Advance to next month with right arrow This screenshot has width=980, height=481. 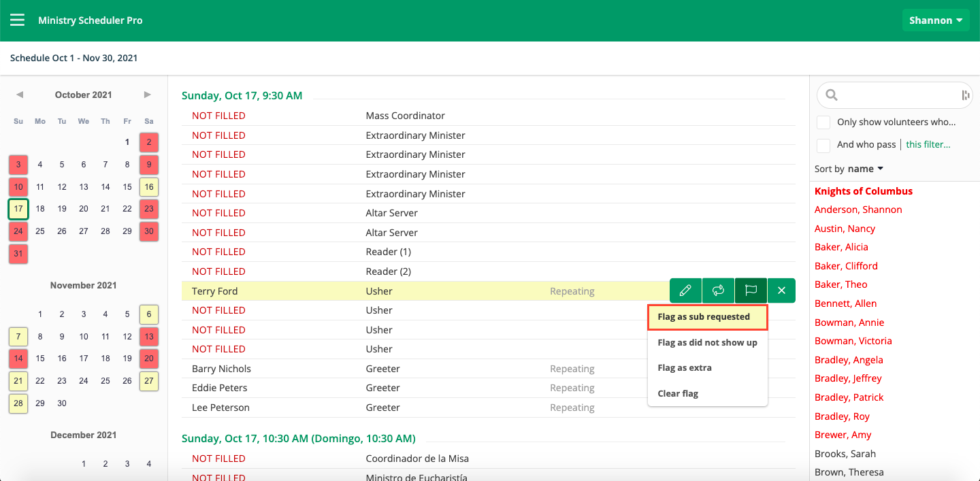pyautogui.click(x=148, y=95)
